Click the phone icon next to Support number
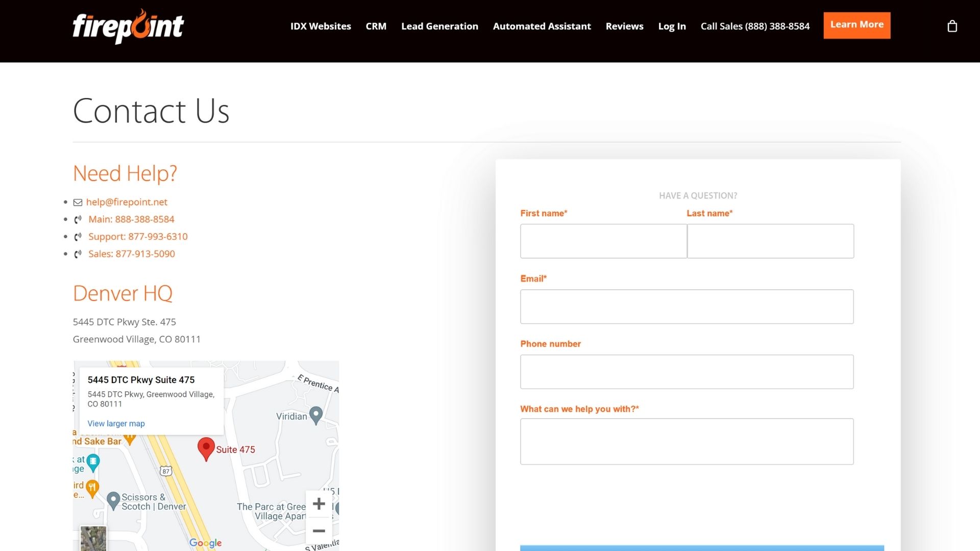Viewport: 980px width, 551px height. click(78, 236)
